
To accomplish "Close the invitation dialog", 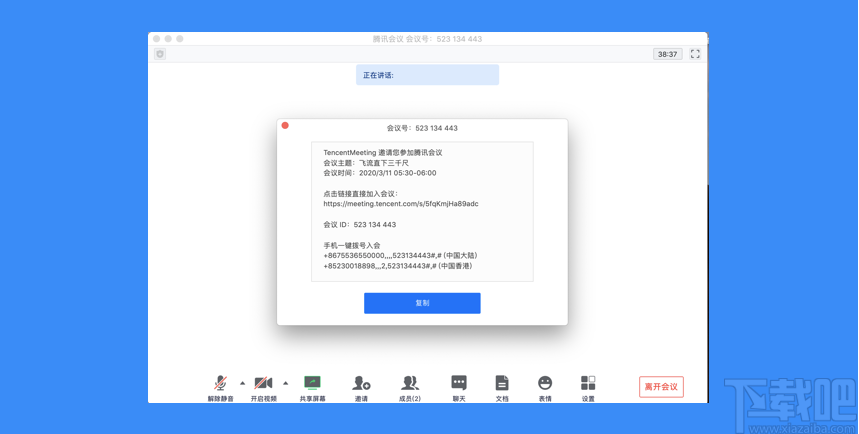I will coord(285,125).
